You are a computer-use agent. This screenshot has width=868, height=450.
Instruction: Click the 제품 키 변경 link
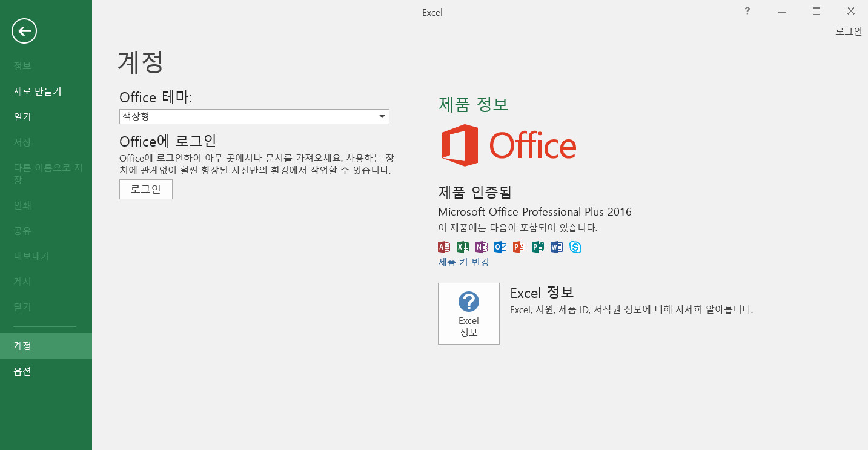(x=463, y=262)
